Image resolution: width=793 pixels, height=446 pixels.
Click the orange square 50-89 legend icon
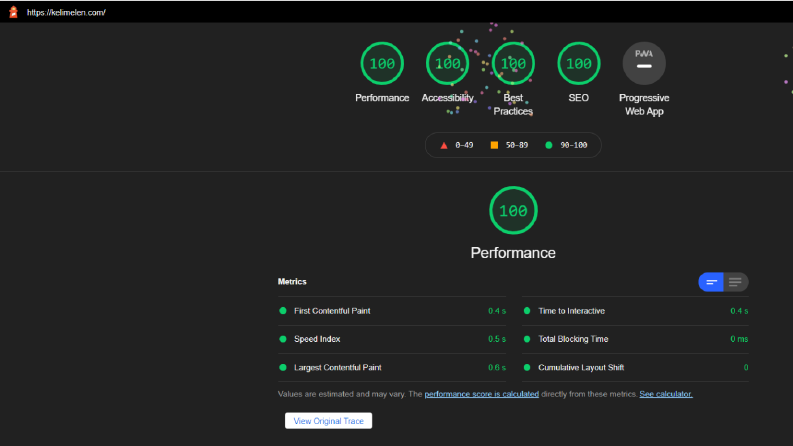point(494,145)
